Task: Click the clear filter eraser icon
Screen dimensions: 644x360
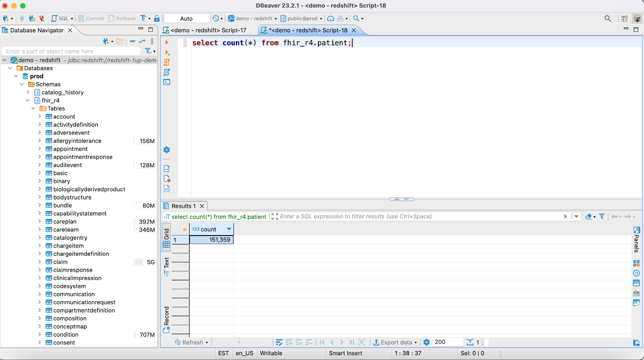Action: pos(588,217)
